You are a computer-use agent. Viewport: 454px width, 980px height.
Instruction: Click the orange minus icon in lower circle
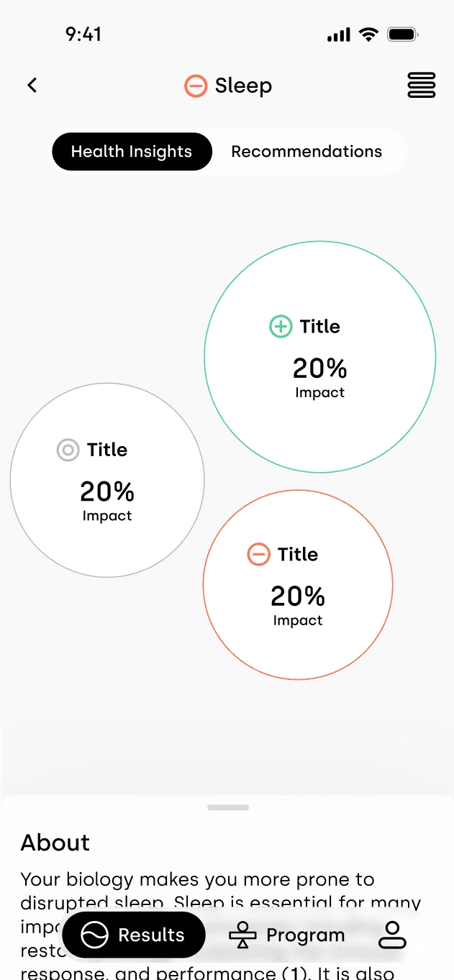258,555
